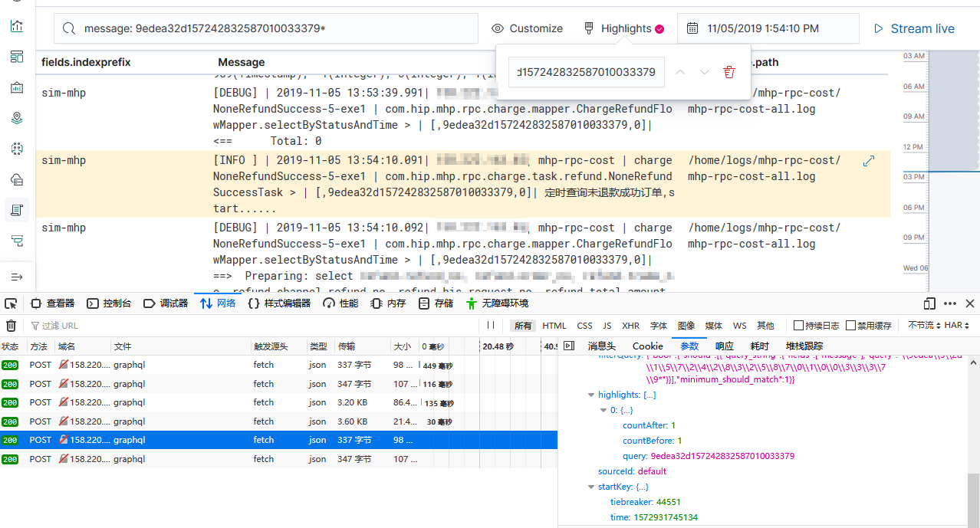
Task: Open Dashboard from the Kibana sidebar
Action: pyautogui.click(x=17, y=57)
